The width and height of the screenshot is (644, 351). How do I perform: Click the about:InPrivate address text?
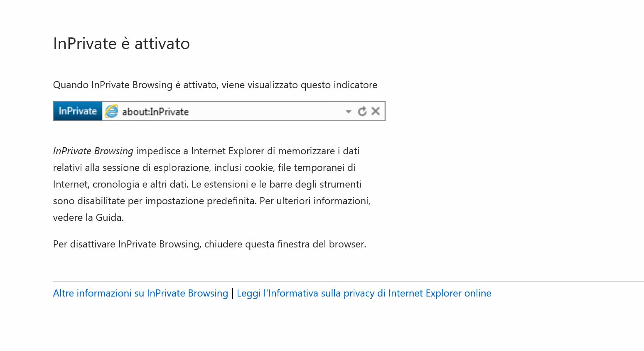point(155,111)
